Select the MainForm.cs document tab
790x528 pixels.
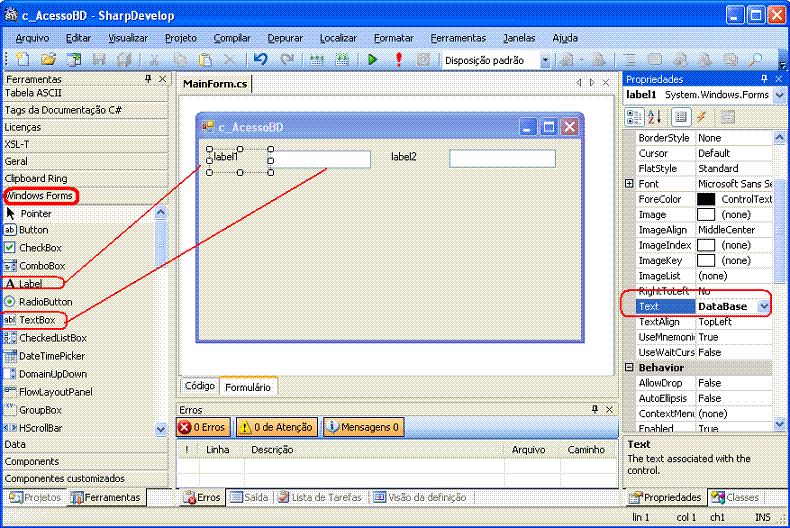coord(215,84)
